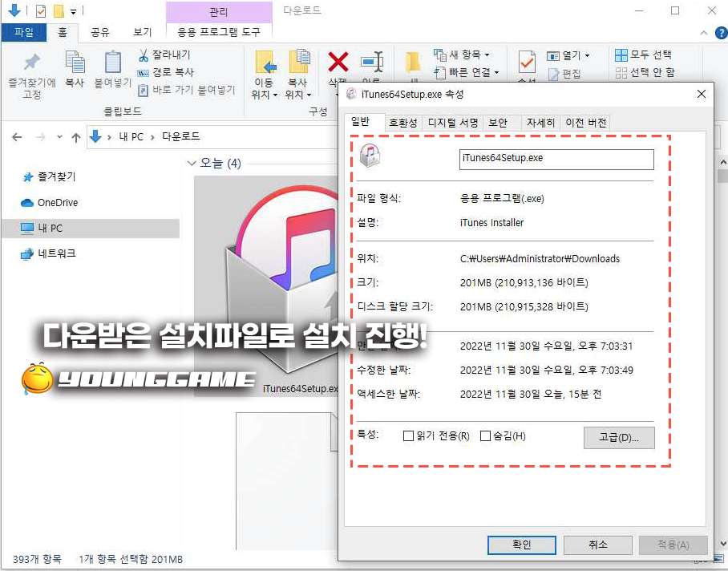Click Select none (선택 안 함)
Screen dimensions: 728x571
[x=645, y=72]
